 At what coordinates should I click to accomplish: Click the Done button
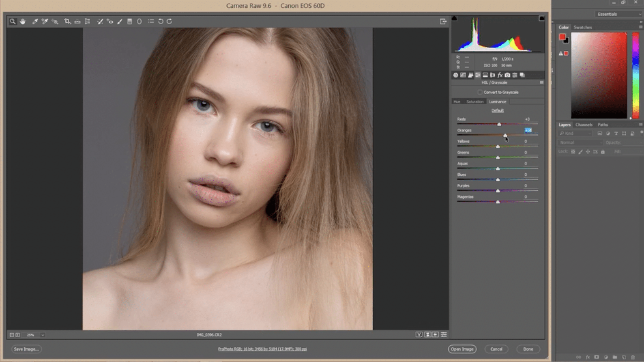point(528,349)
